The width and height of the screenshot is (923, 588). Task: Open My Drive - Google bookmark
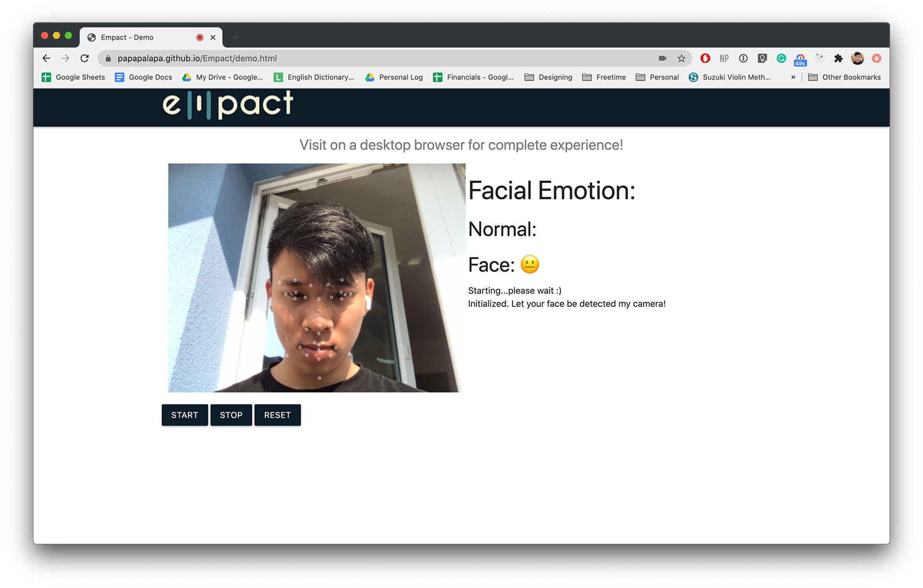pos(223,77)
